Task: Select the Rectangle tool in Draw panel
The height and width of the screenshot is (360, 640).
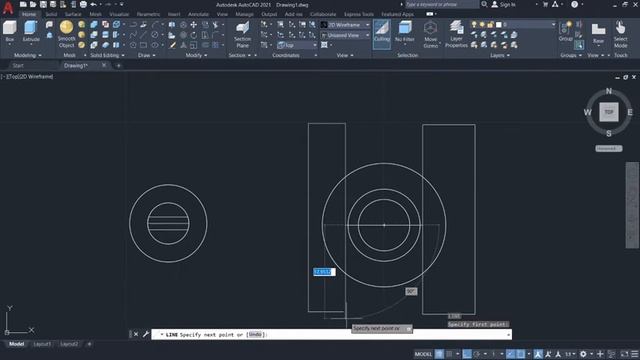Action: 143,45
